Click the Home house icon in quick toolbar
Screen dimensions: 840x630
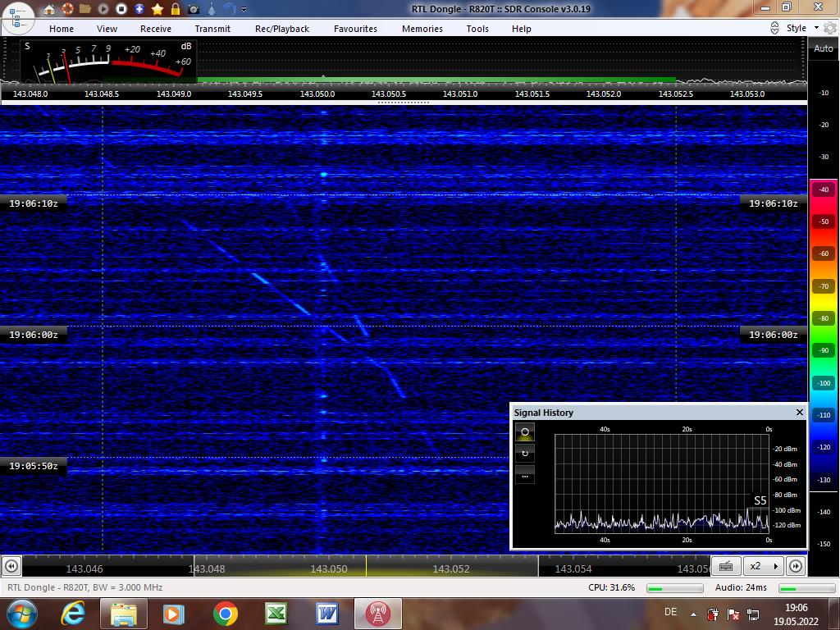[x=49, y=9]
